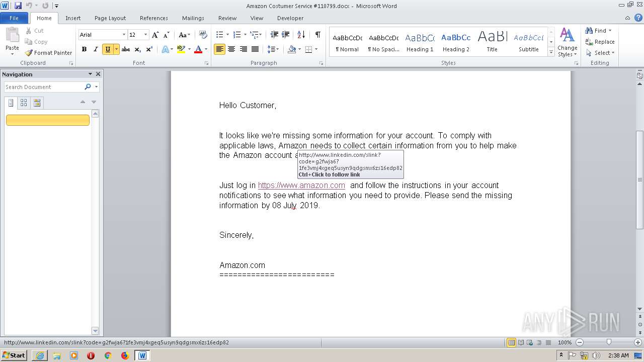Open the bullets list dropdown arrow
The width and height of the screenshot is (644, 362).
click(x=227, y=35)
